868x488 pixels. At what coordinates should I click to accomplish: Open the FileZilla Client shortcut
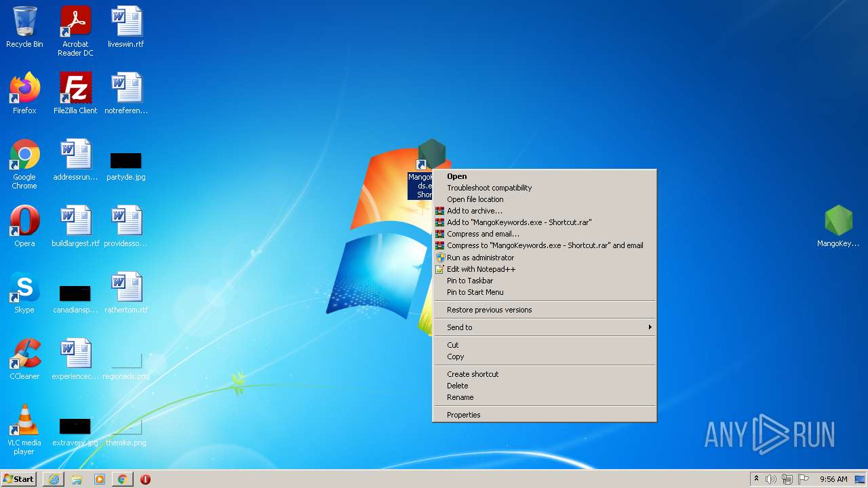click(x=75, y=94)
